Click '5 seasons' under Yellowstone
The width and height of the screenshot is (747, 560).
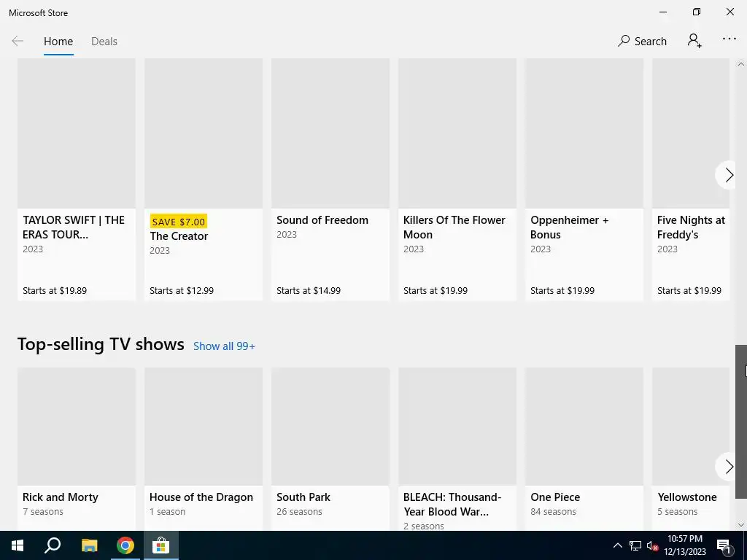click(678, 511)
